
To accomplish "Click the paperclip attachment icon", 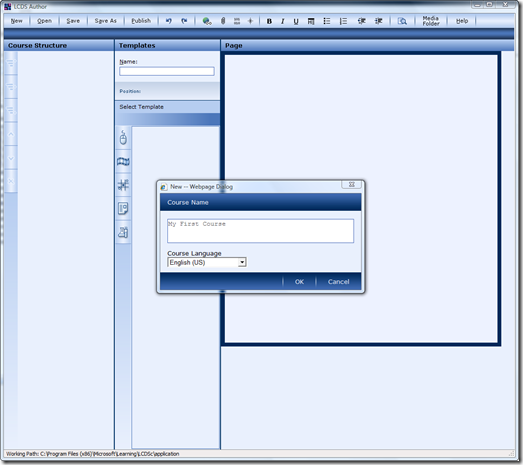I will [223, 21].
